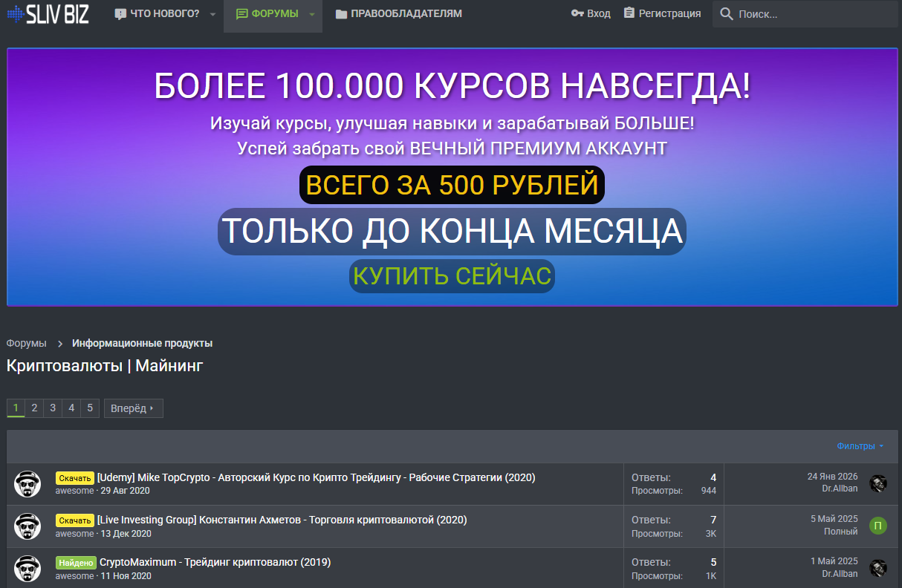Viewport: 902px width, 588px height.
Task: Expand the Что нового dropdown arrow
Action: [x=213, y=14]
